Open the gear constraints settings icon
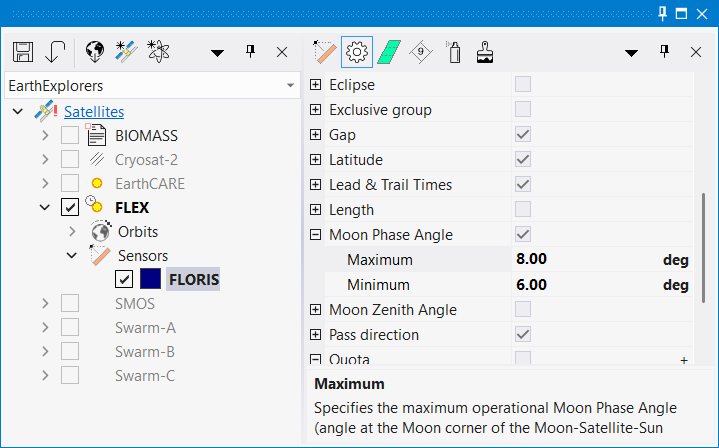Viewport: 719px width, 448px height. tap(356, 52)
